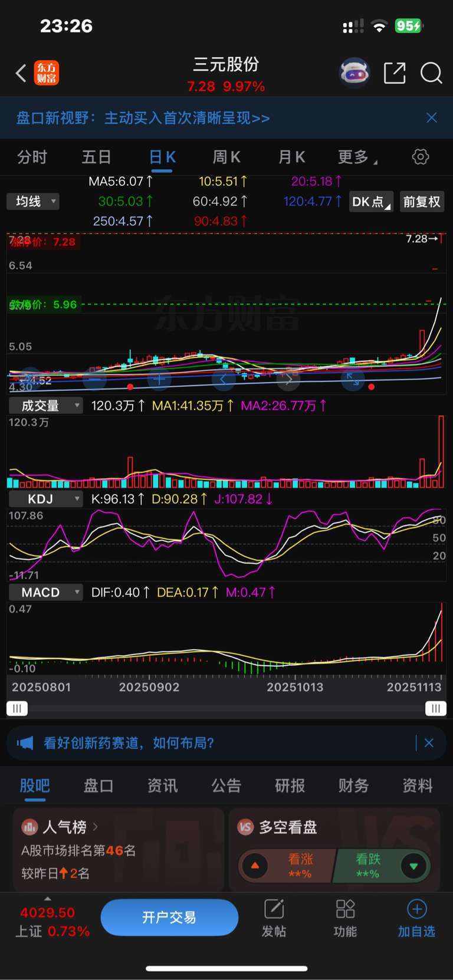Expand the 更多 period menu
Viewport: 453px width, 980px height.
tap(357, 157)
